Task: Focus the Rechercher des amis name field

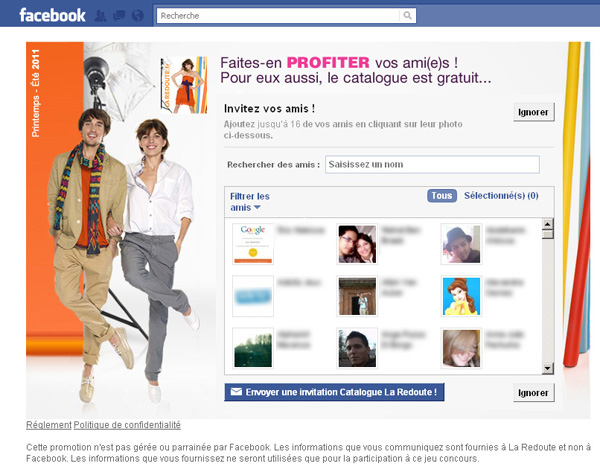Action: (x=432, y=164)
